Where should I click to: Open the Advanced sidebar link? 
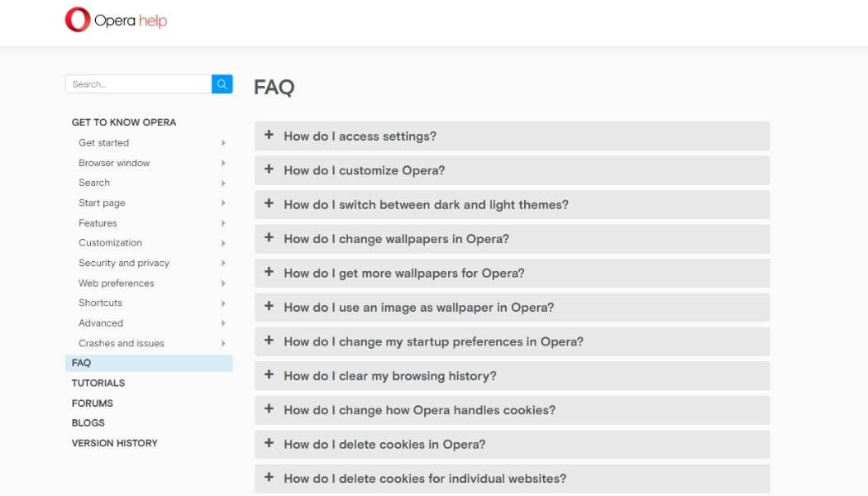click(101, 323)
